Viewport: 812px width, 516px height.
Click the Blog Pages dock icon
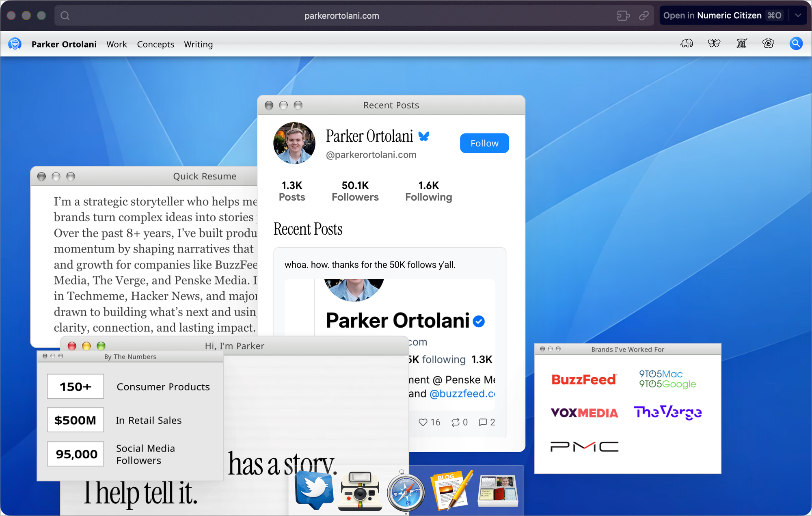pyautogui.click(x=451, y=491)
